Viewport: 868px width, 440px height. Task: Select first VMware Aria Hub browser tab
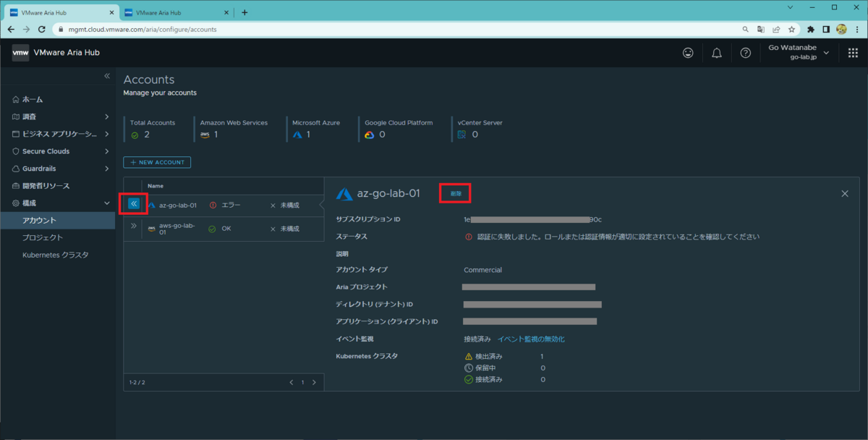(x=61, y=12)
